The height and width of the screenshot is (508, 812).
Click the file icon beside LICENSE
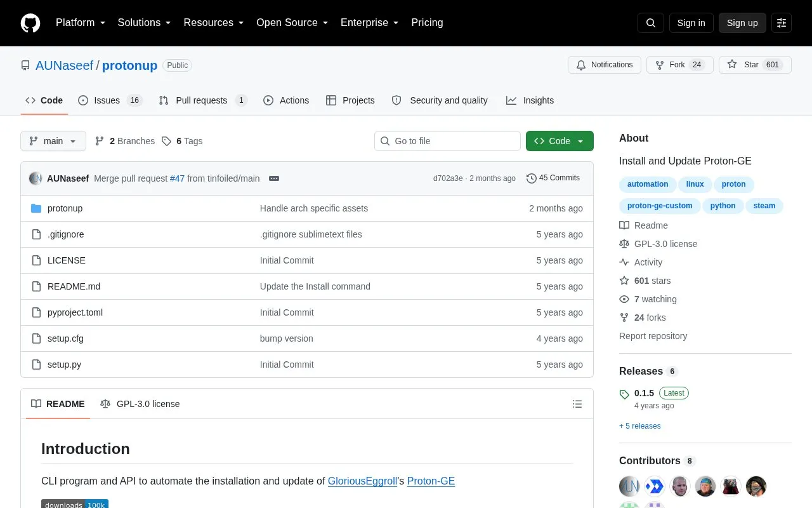tap(36, 260)
